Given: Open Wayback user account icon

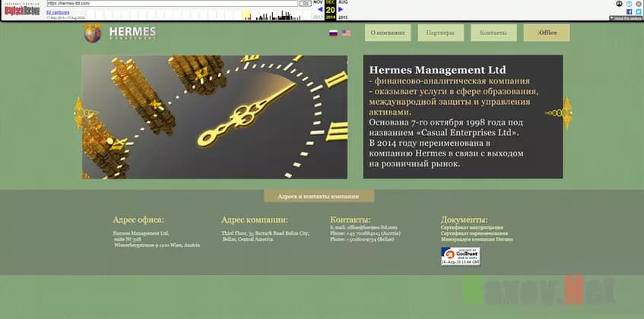Looking at the screenshot, I should tap(620, 4).
